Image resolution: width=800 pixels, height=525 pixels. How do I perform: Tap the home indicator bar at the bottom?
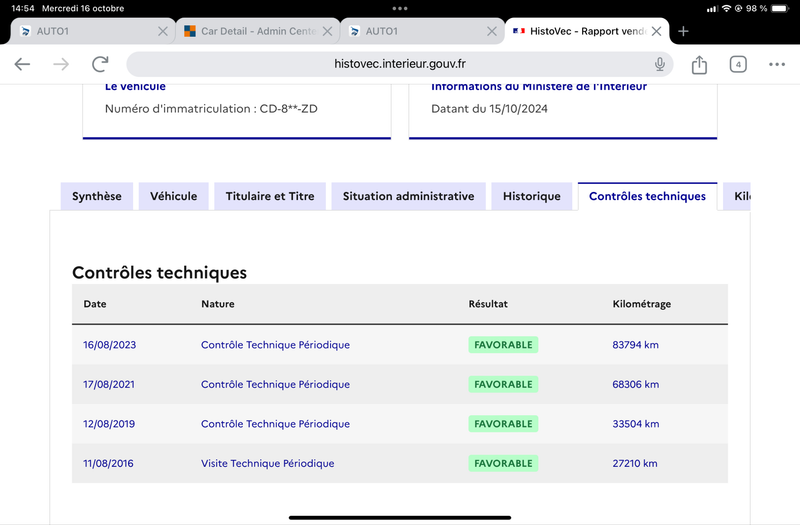(x=399, y=517)
